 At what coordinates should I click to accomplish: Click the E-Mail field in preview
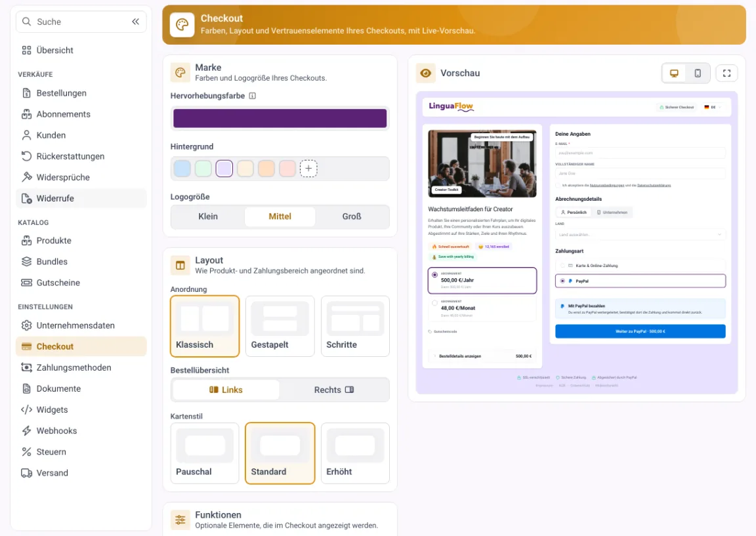point(640,153)
